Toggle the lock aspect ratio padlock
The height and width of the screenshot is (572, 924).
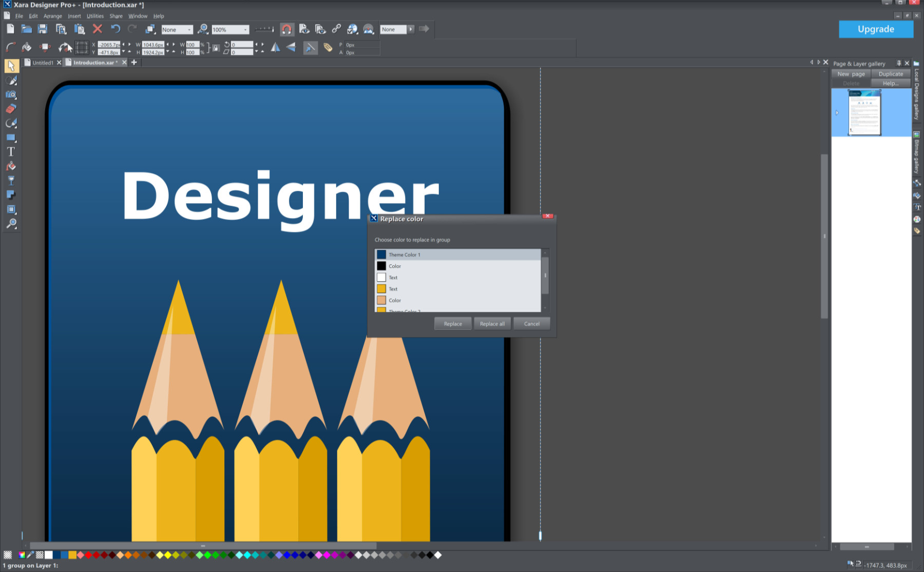tap(216, 48)
